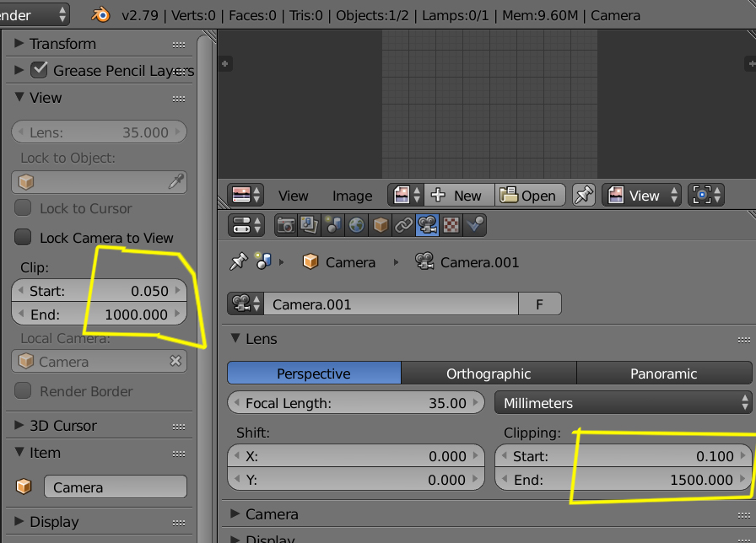Collapse the Lens panel
Viewport: 756px width, 543px height.
(235, 338)
